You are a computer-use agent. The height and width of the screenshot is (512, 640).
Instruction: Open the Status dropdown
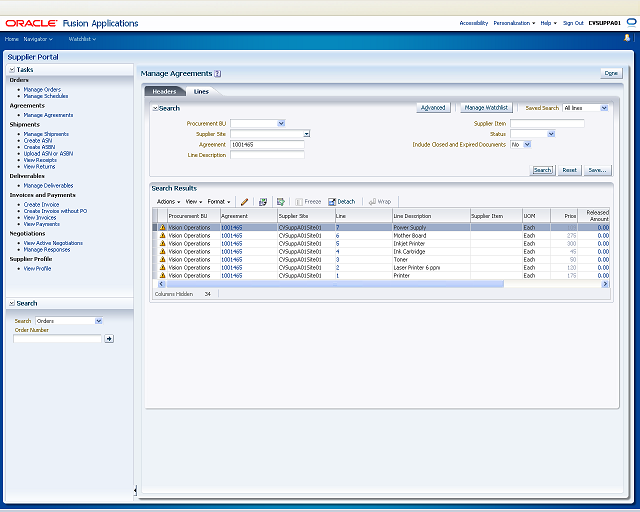[551, 134]
